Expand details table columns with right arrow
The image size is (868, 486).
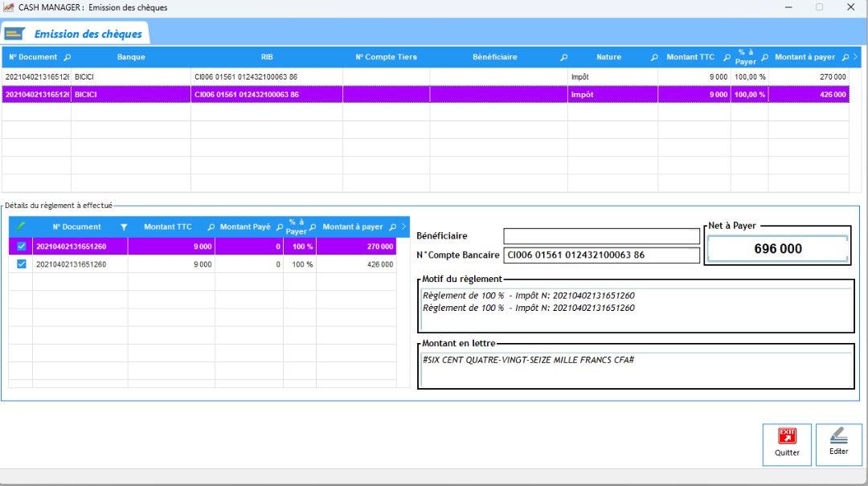(x=403, y=227)
